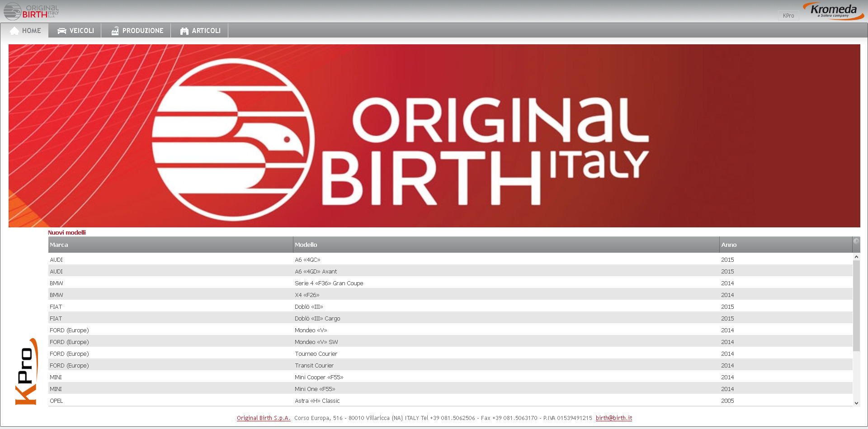This screenshot has width=868, height=429.
Task: Select the Mini One «F55» row
Action: (450, 389)
